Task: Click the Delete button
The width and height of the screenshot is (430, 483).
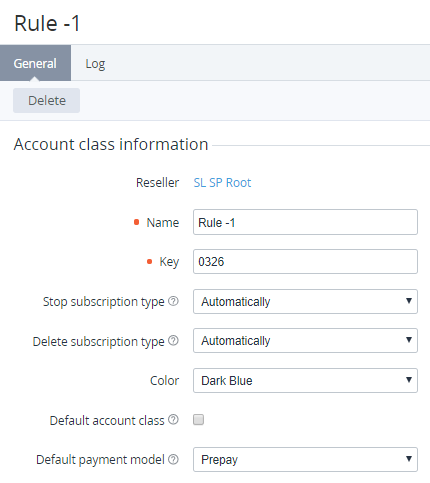Action: [46, 100]
